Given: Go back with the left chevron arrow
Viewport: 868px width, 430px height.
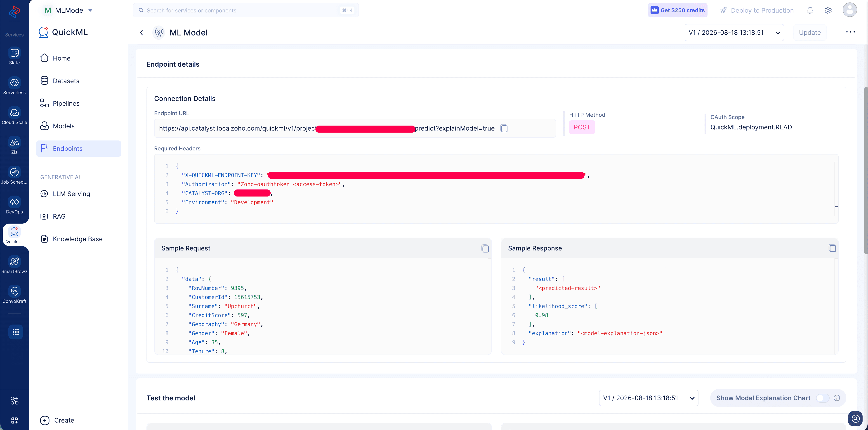Looking at the screenshot, I should pos(142,33).
